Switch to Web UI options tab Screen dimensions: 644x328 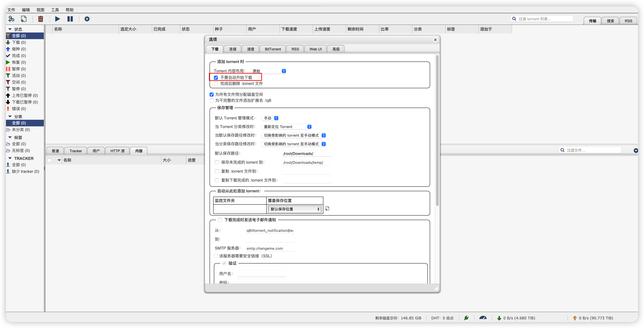pos(316,49)
